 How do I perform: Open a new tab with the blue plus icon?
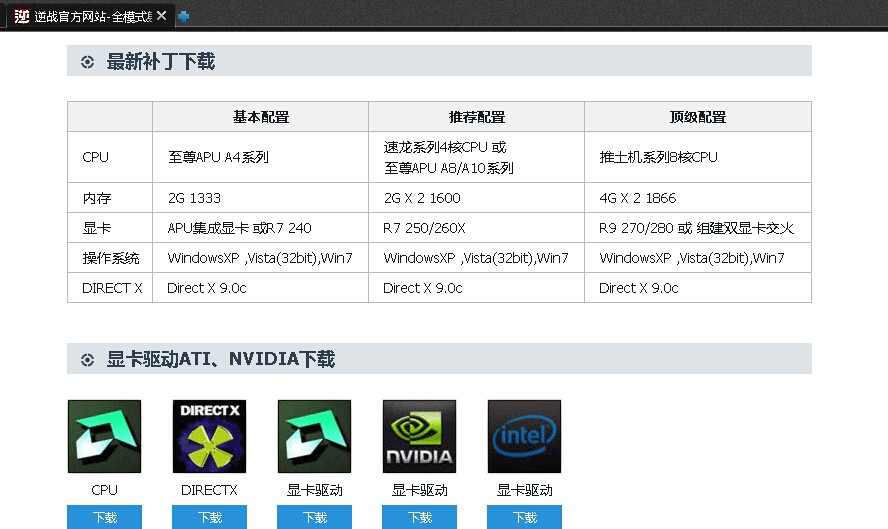click(183, 17)
